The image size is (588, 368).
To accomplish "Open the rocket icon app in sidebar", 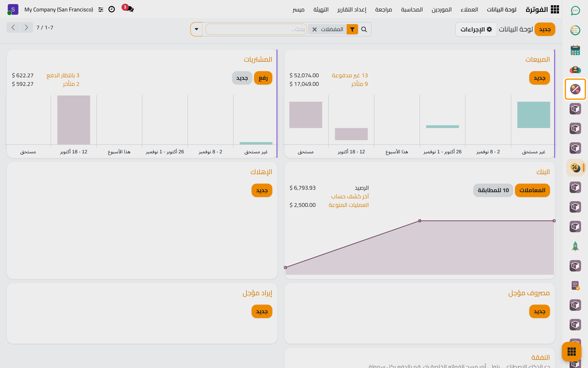I will point(575,246).
